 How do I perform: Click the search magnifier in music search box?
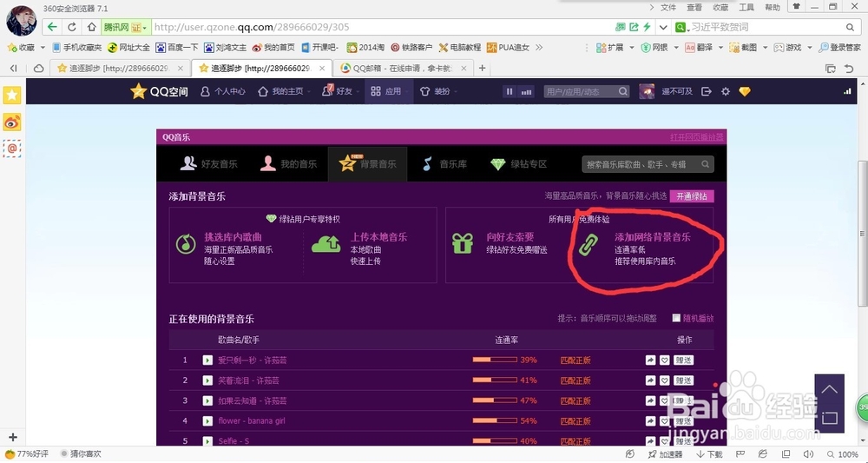[x=705, y=164]
